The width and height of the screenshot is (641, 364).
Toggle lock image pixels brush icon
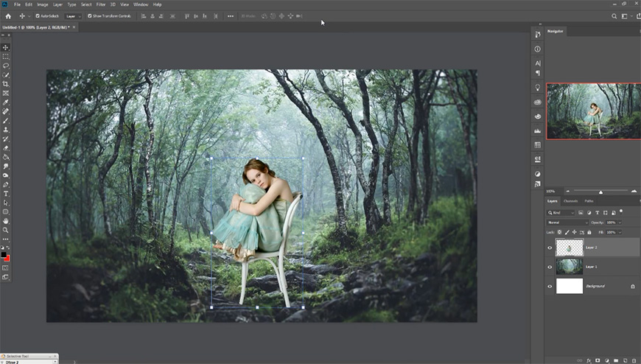567,232
